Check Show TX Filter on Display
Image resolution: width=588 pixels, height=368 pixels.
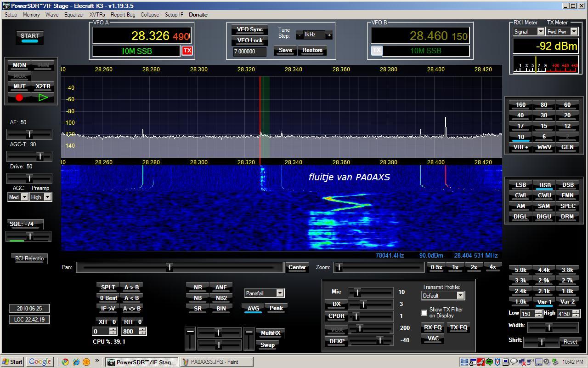click(x=424, y=313)
